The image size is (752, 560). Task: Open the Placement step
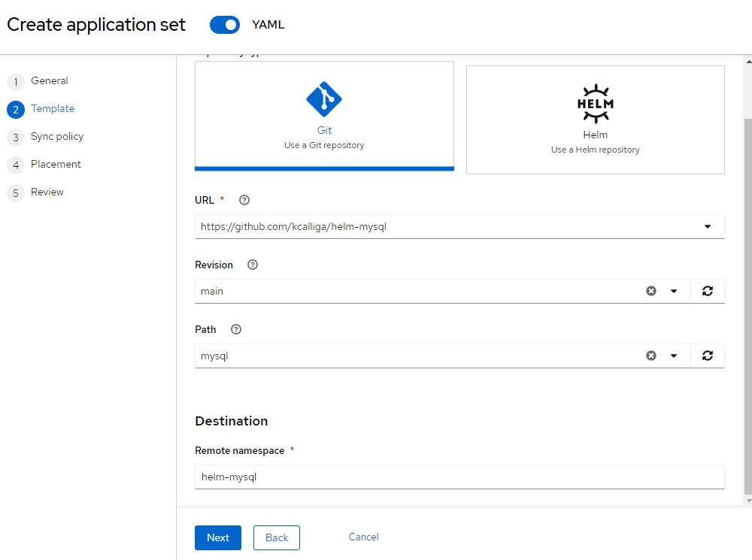coord(56,165)
